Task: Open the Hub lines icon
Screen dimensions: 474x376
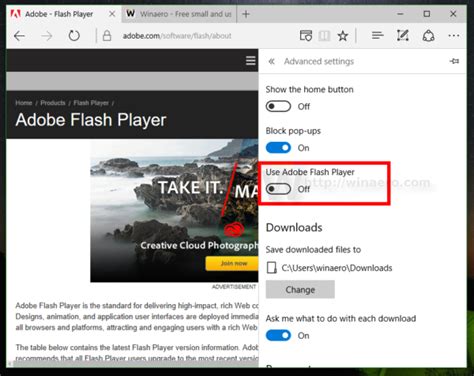Action: pyautogui.click(x=378, y=35)
